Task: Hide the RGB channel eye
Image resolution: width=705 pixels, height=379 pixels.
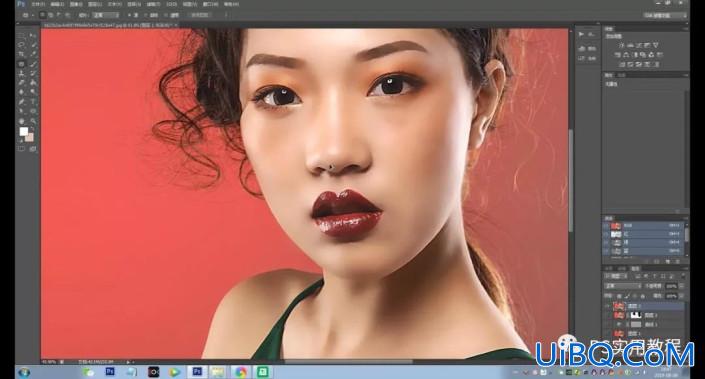Action: pos(607,225)
